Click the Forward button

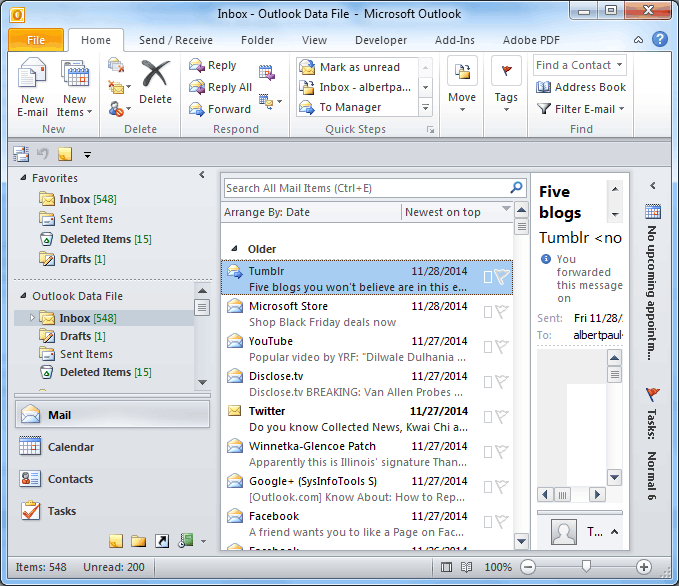pyautogui.click(x=220, y=109)
